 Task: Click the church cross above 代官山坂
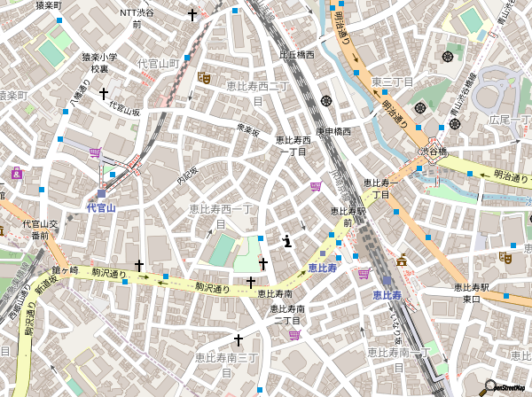(x=104, y=93)
